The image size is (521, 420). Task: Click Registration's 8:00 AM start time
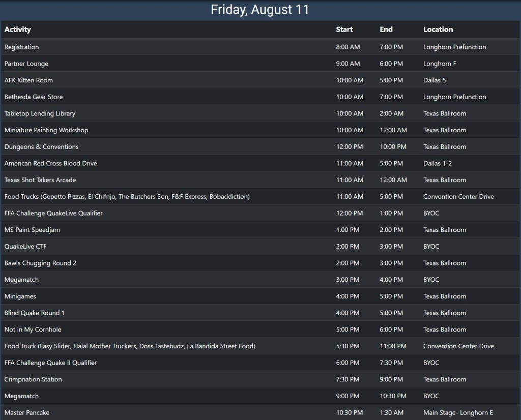point(348,47)
